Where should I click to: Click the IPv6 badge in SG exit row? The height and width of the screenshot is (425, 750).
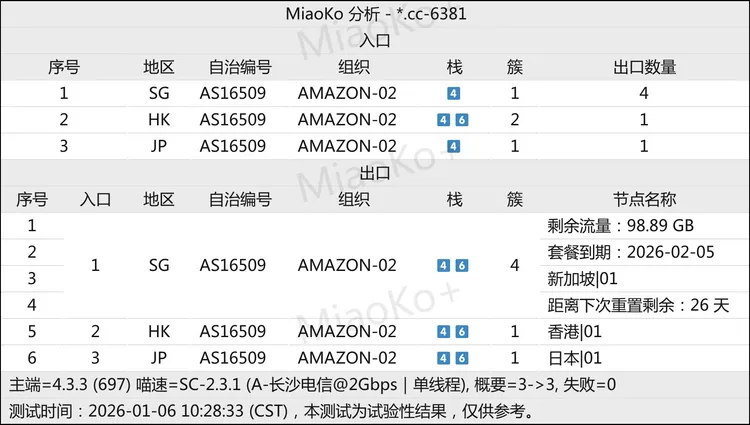(x=461, y=266)
